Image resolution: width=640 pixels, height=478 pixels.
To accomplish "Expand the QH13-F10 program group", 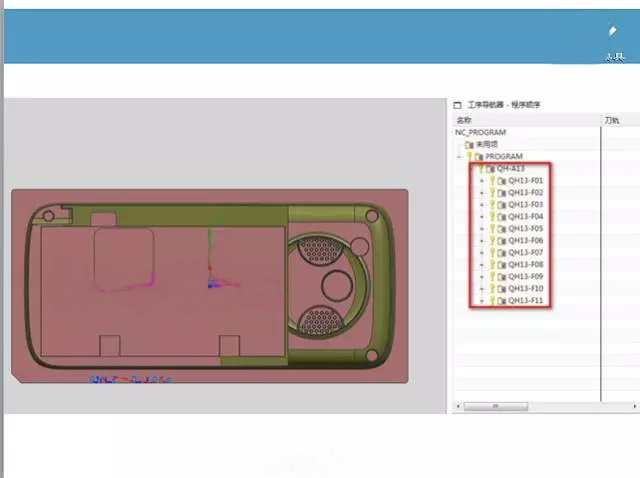I will click(x=481, y=289).
